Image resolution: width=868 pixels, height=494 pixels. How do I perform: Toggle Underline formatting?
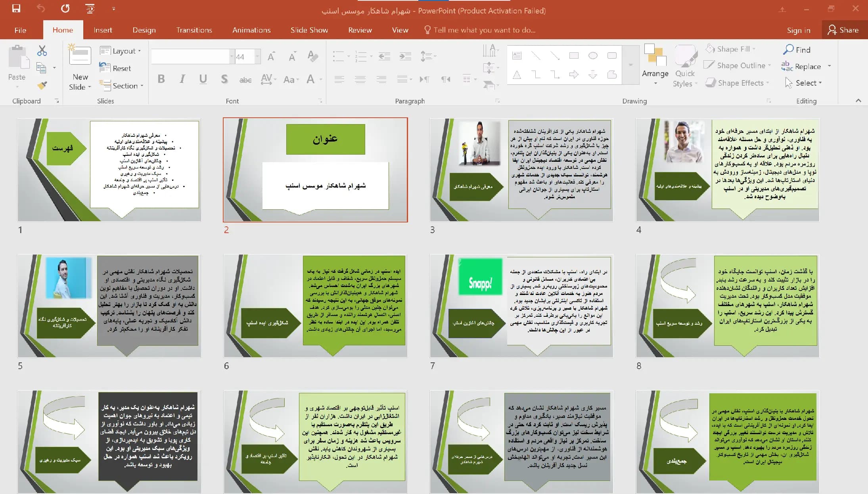pos(203,79)
